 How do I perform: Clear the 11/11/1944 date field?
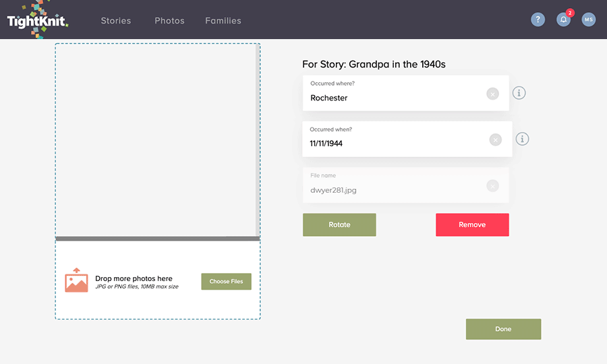tap(496, 140)
